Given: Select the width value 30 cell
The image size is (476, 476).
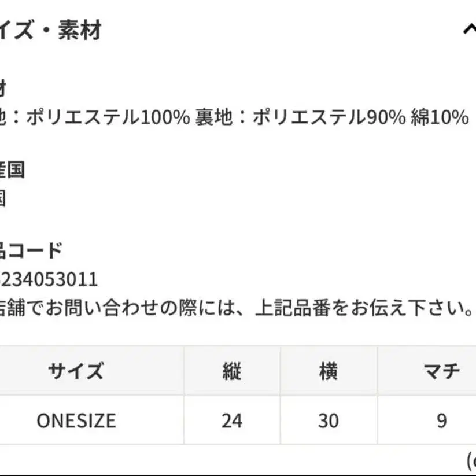Looking at the screenshot, I should [328, 420].
